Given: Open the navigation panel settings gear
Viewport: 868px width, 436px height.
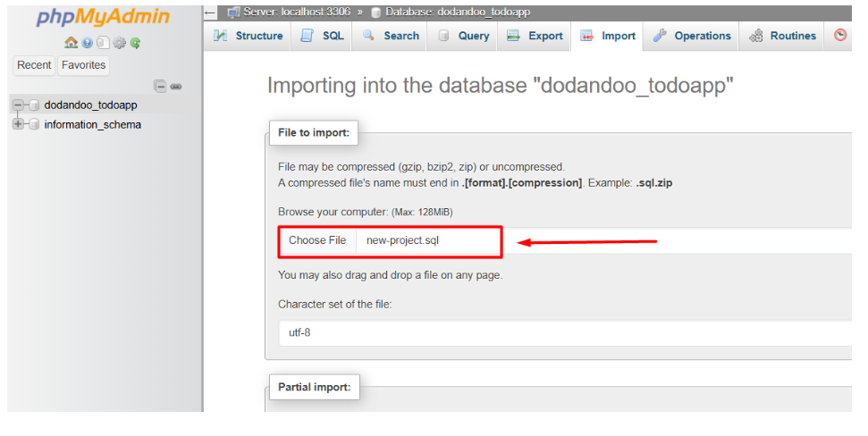Looking at the screenshot, I should coord(119,43).
